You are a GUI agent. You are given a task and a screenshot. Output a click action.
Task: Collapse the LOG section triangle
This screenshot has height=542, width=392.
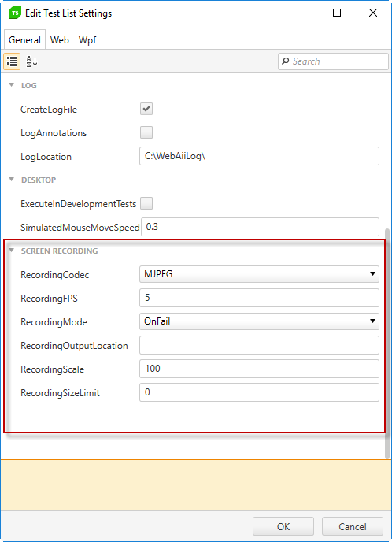click(11, 85)
